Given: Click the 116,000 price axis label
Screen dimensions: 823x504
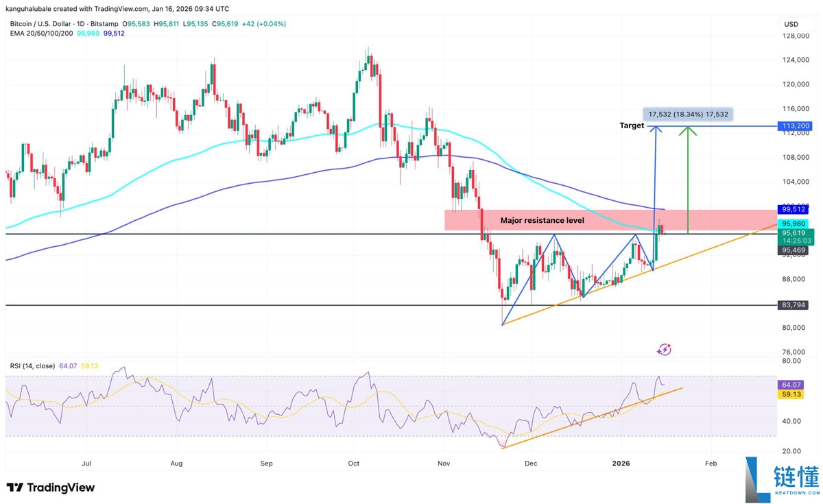Looking at the screenshot, I should pos(796,109).
